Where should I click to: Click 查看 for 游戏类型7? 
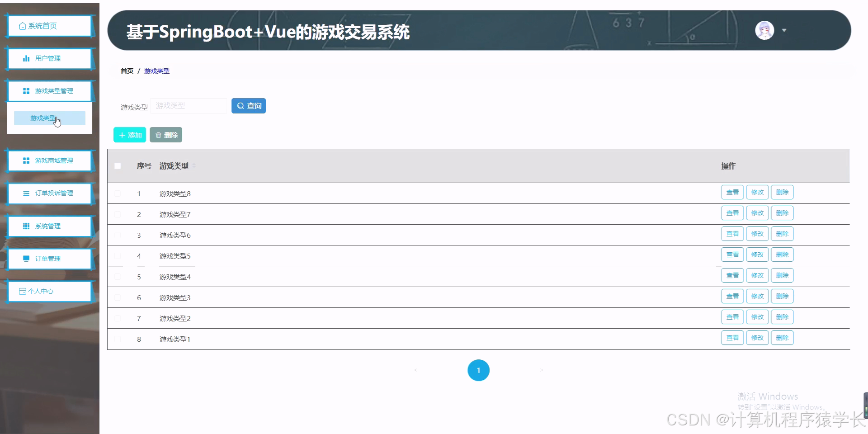(x=732, y=213)
